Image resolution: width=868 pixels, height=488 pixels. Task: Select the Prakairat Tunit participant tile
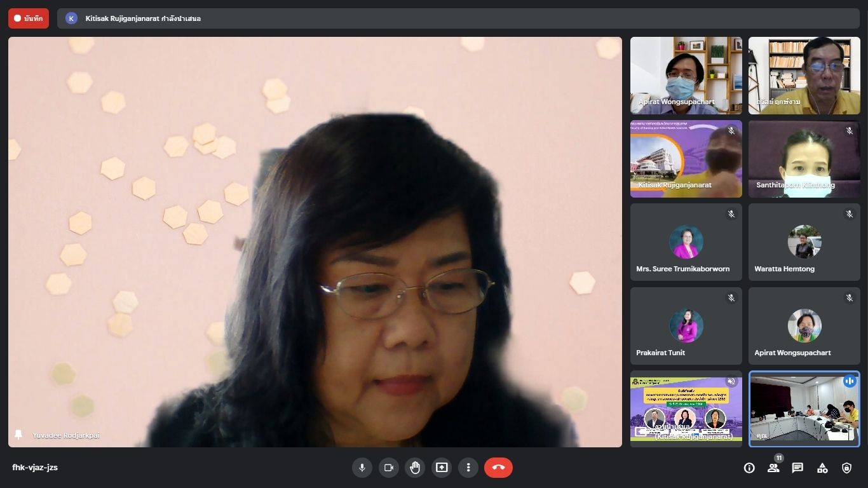686,326
